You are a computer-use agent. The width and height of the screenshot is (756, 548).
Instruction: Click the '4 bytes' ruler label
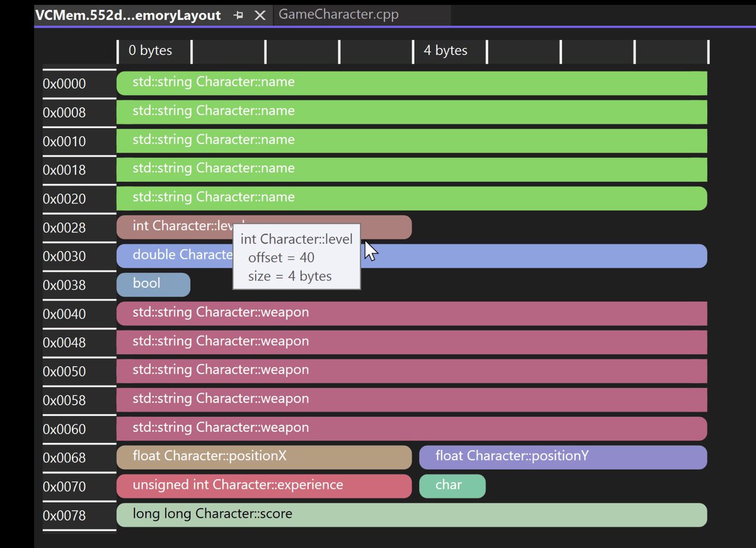click(x=445, y=50)
